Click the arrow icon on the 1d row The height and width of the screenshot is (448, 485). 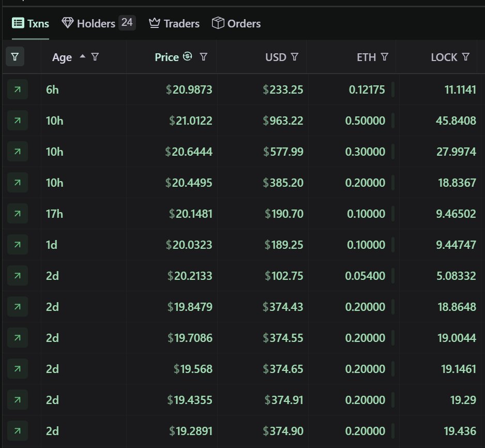(18, 245)
